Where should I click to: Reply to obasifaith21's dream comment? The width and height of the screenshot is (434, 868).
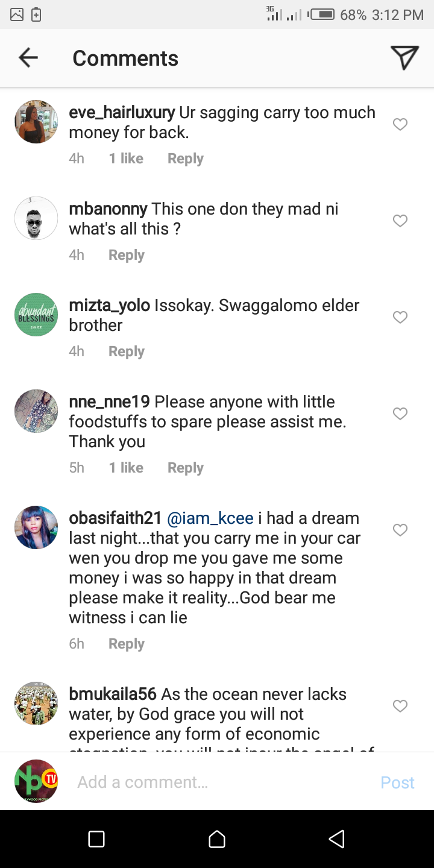click(126, 644)
